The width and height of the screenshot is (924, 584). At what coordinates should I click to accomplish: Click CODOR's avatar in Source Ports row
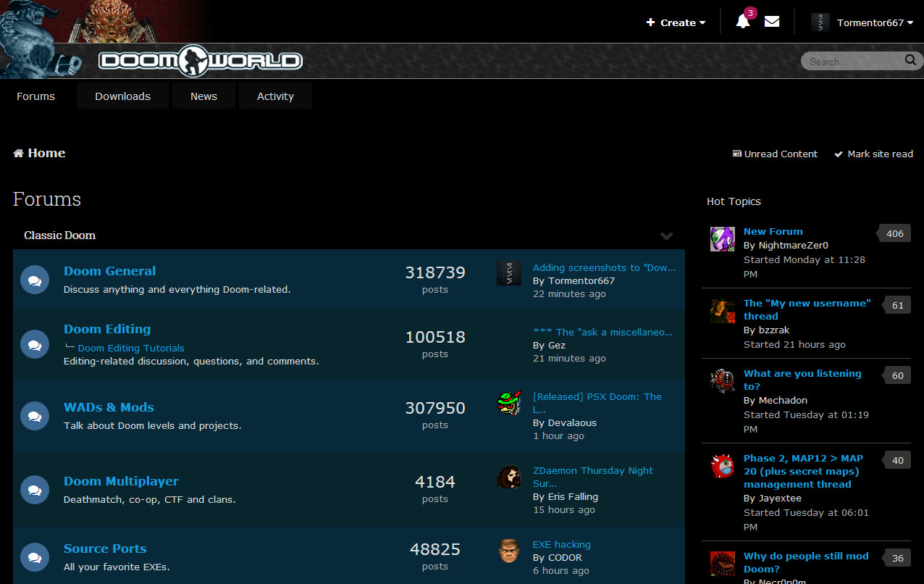[x=509, y=551]
